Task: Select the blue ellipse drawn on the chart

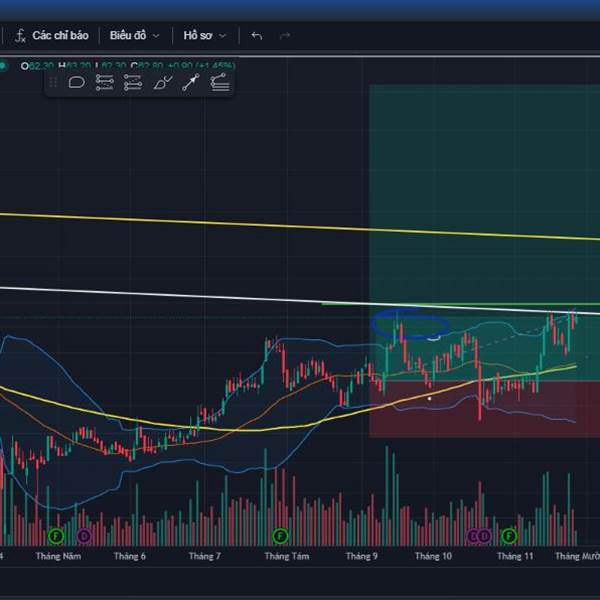Action: [x=409, y=324]
